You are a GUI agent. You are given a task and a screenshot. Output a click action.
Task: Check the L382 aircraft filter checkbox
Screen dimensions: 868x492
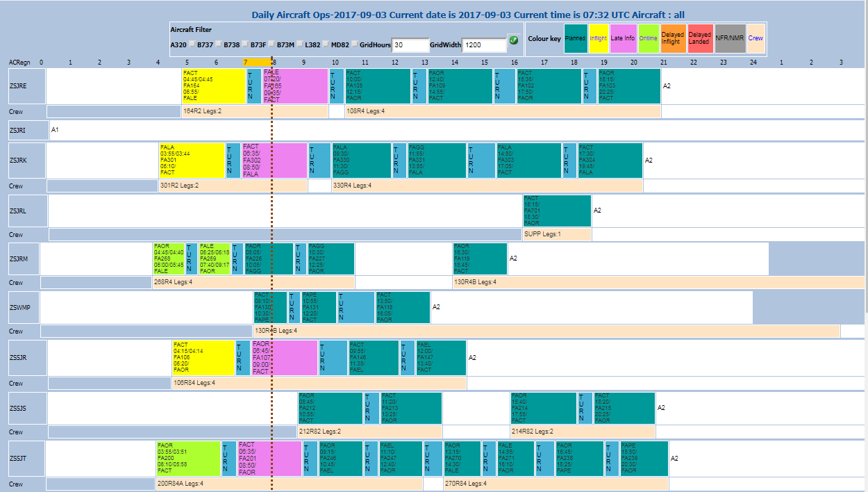point(326,44)
